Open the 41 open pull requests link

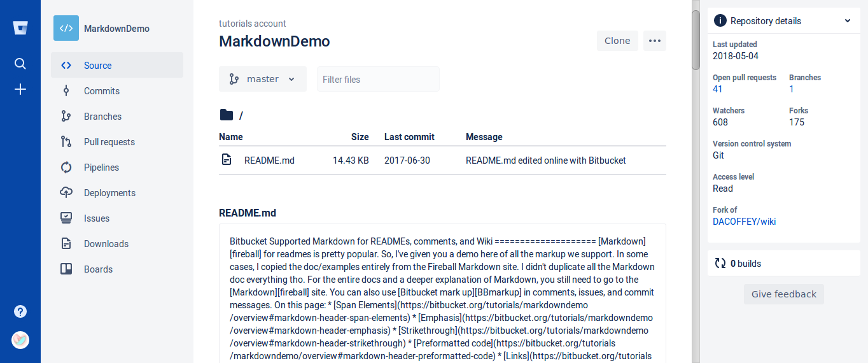tap(718, 89)
